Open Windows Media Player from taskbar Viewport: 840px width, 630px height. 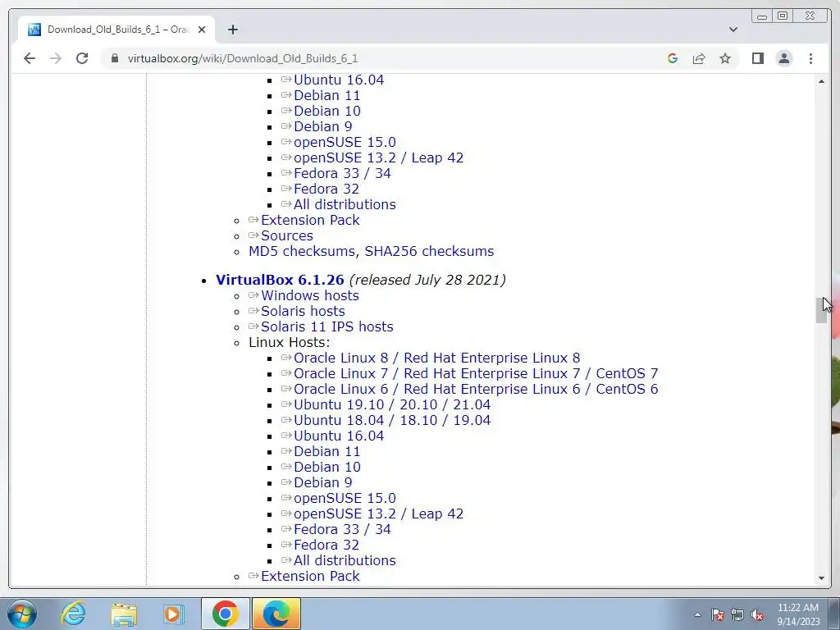coord(173,614)
